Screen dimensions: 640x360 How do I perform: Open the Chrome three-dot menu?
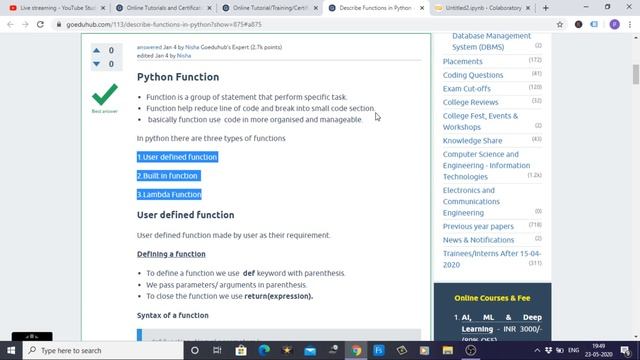630,24
